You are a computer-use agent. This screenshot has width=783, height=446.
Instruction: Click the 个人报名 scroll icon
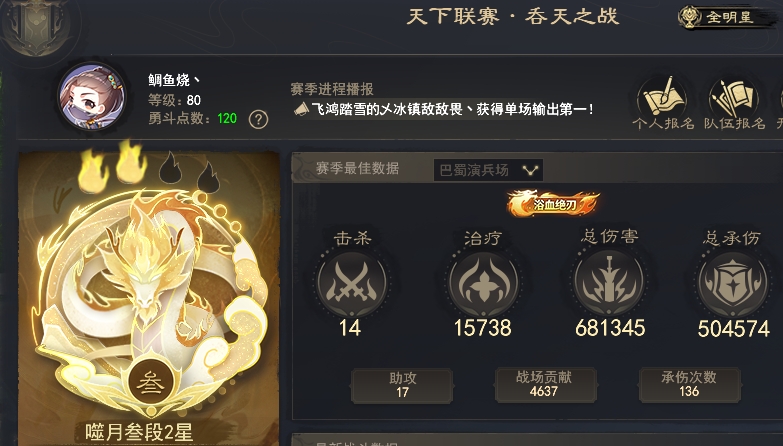coord(663,96)
